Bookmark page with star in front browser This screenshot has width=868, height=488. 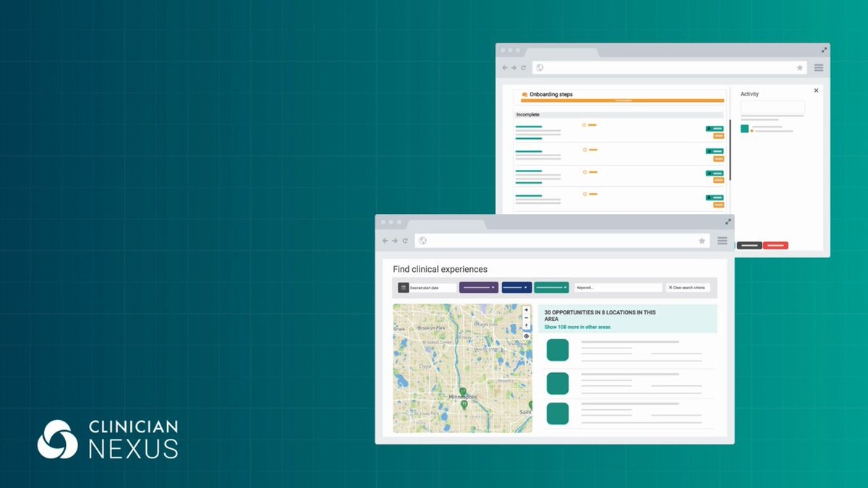click(702, 241)
